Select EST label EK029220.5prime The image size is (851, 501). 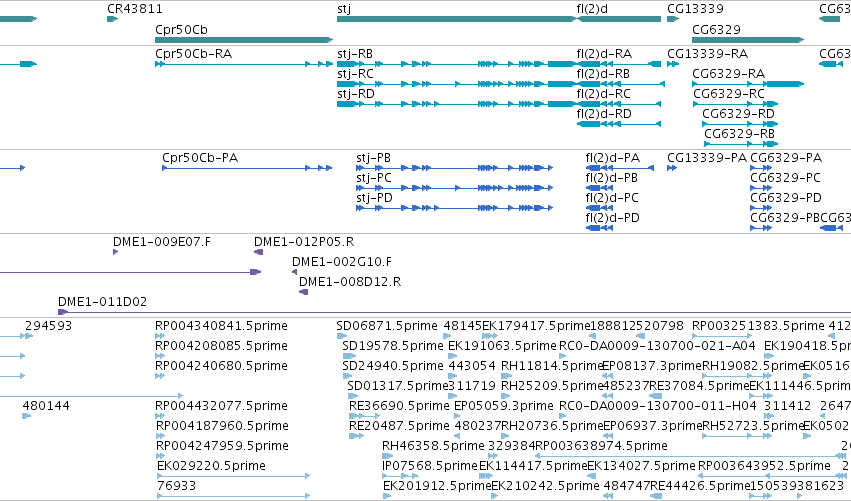click(211, 466)
